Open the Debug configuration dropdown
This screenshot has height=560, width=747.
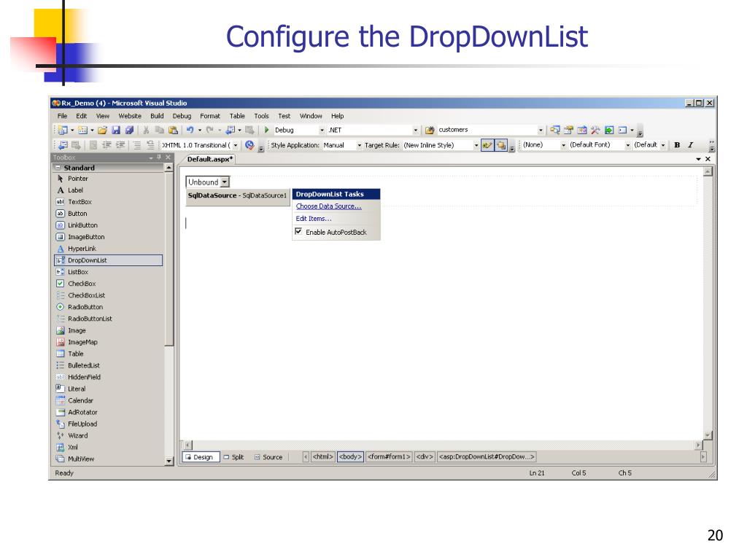322,130
